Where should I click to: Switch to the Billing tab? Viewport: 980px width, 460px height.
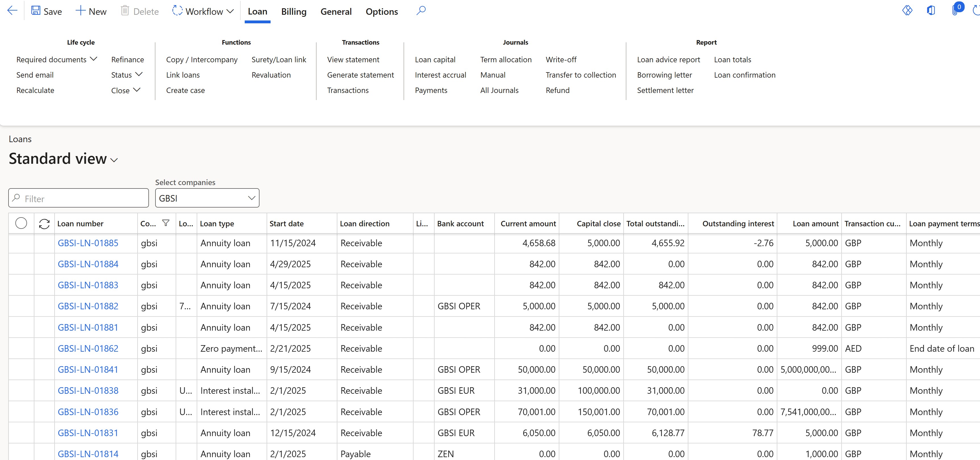click(293, 11)
